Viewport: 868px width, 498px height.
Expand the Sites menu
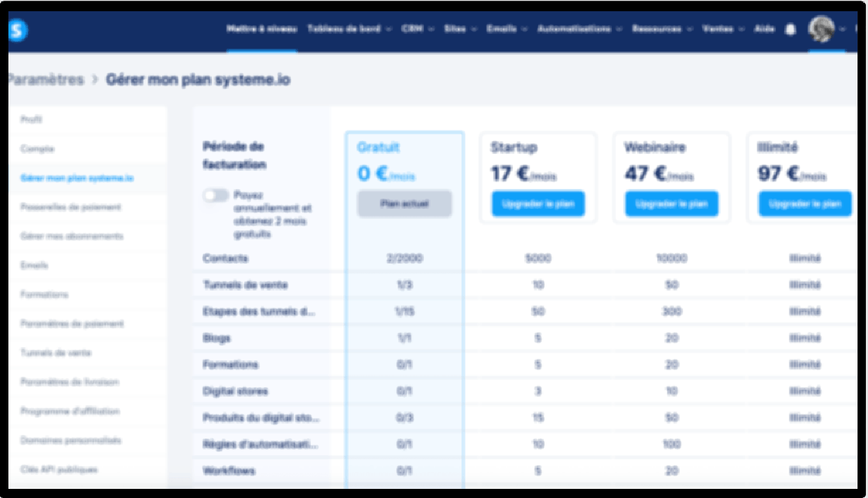[x=461, y=29]
